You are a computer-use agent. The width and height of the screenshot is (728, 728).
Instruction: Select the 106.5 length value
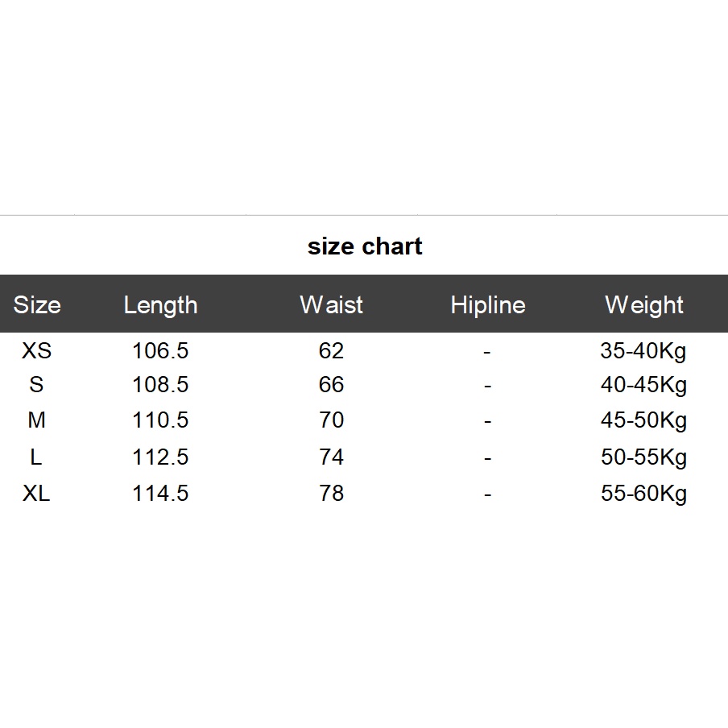pyautogui.click(x=160, y=351)
